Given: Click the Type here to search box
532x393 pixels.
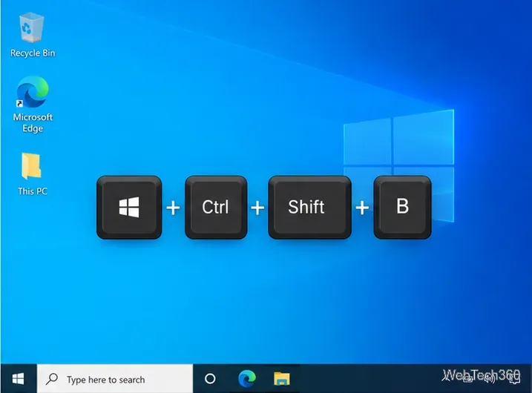Looking at the screenshot, I should coord(115,379).
